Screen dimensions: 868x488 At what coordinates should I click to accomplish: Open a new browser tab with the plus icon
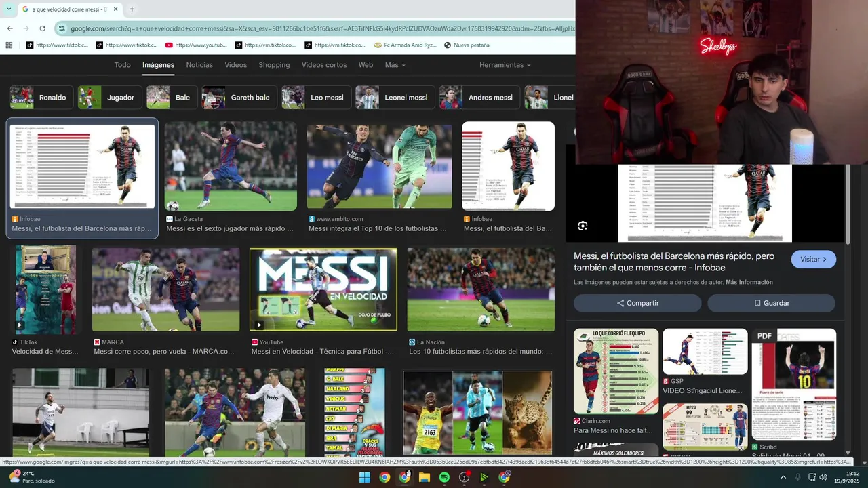(132, 9)
